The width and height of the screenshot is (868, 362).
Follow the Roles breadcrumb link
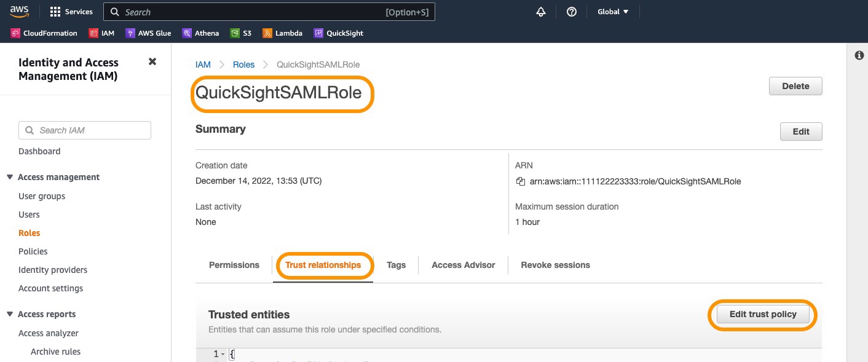point(243,65)
